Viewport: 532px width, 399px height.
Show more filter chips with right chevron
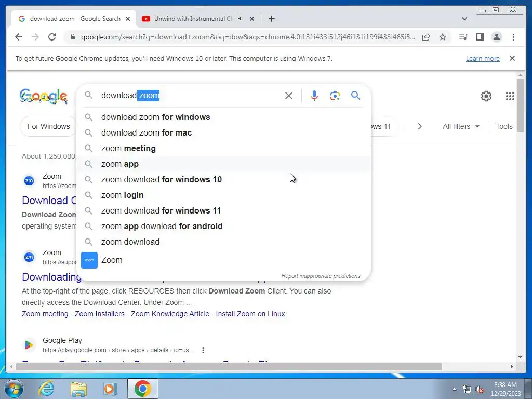point(420,126)
